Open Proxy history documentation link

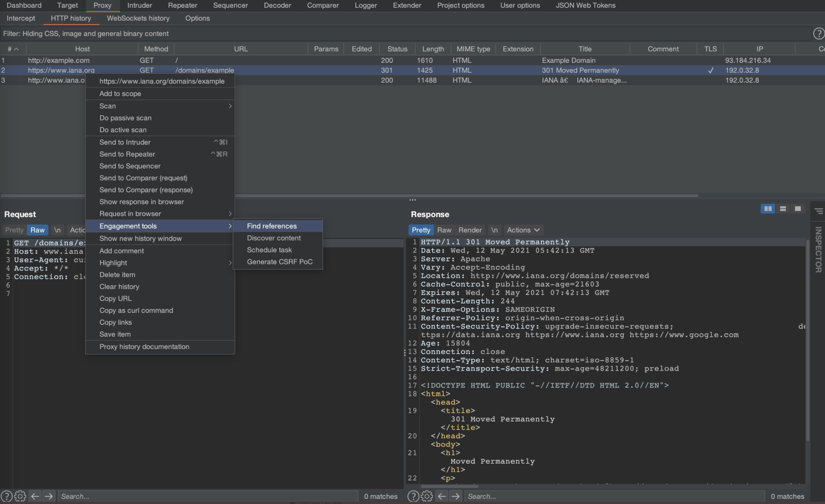[160, 347]
